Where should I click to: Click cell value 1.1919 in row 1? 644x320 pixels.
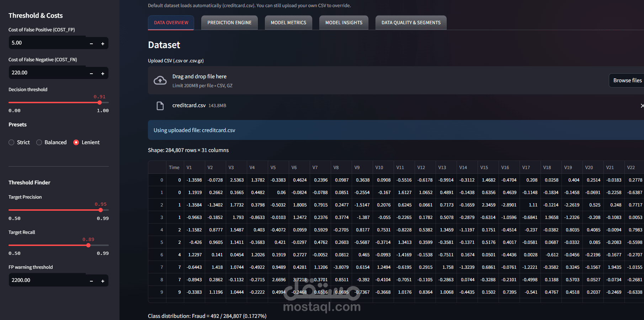coord(195,193)
